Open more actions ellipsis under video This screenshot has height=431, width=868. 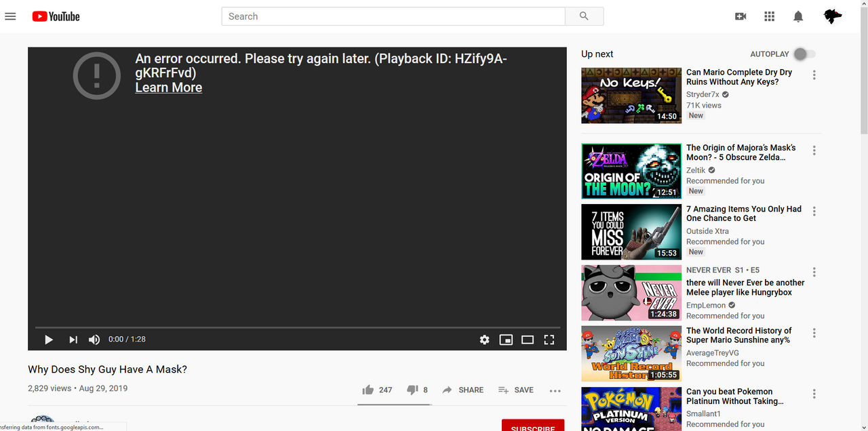point(555,390)
